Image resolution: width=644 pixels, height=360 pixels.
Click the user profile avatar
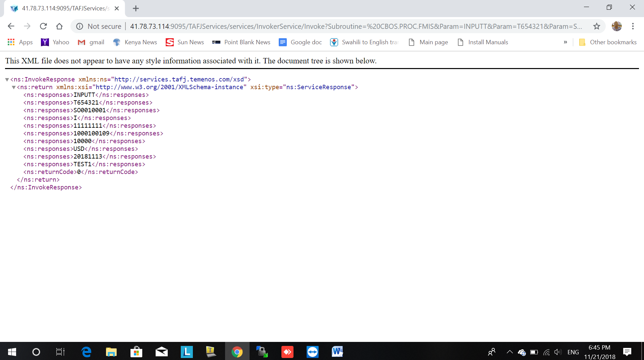click(616, 26)
